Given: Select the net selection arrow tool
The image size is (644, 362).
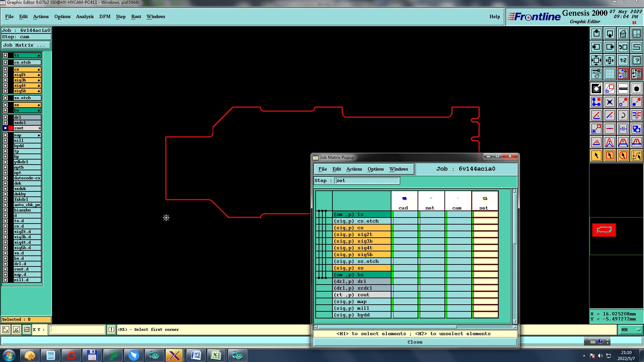Looking at the screenshot, I should (636, 156).
